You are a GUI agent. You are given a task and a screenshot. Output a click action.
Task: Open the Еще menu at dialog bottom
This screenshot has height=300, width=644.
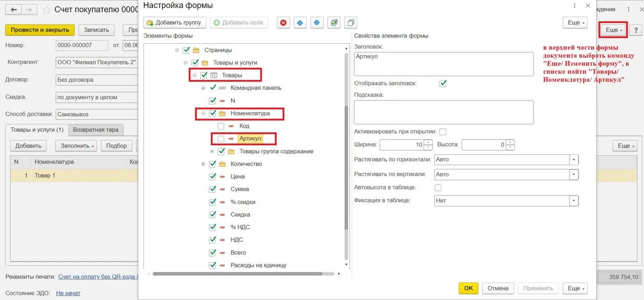click(575, 288)
